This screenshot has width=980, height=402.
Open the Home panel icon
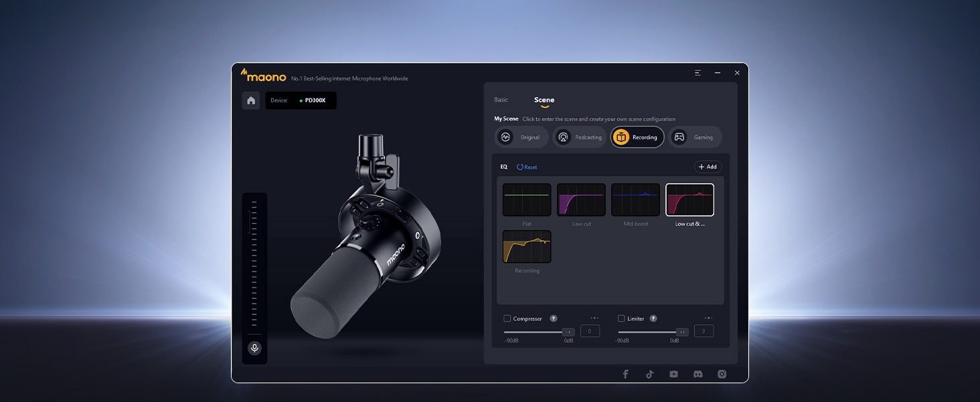(x=251, y=100)
